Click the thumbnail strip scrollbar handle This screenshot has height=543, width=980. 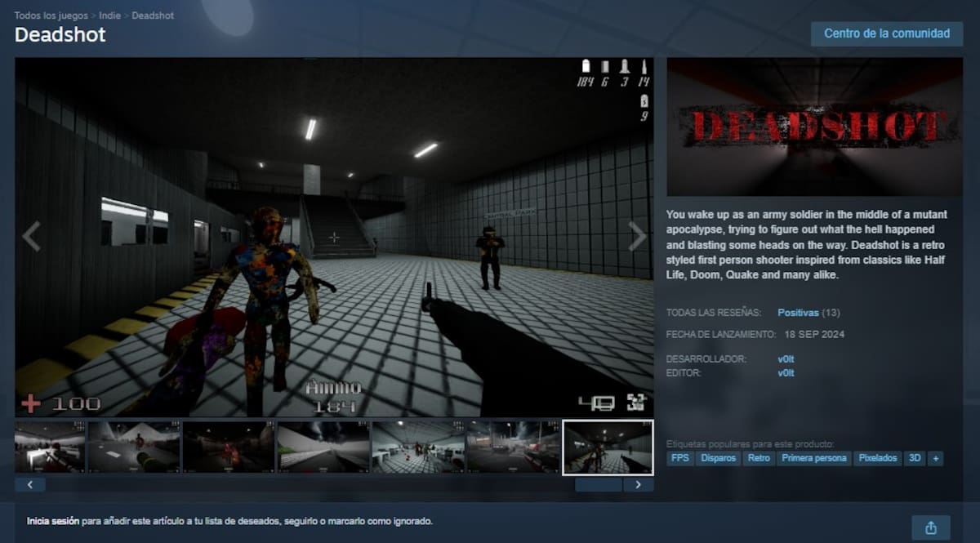coord(599,485)
